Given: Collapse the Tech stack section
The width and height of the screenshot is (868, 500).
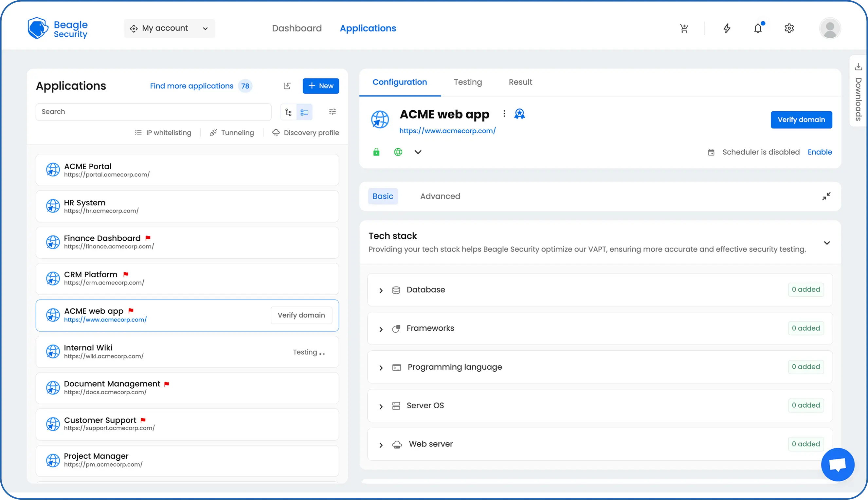Looking at the screenshot, I should [826, 243].
